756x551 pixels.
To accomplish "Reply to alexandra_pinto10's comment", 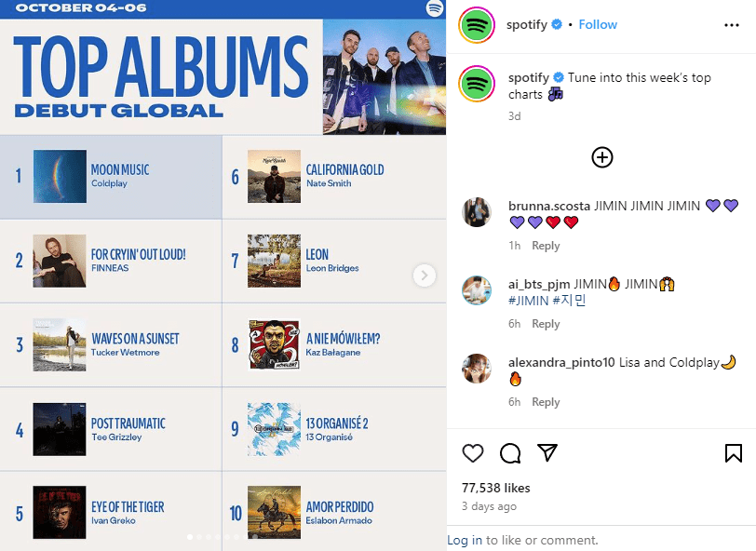I will (x=546, y=401).
